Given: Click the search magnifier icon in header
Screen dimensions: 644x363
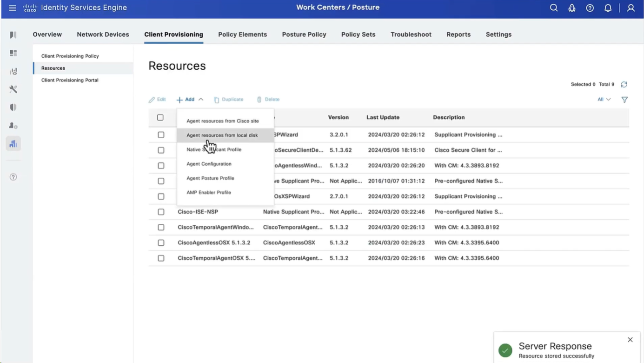Looking at the screenshot, I should click(553, 8).
